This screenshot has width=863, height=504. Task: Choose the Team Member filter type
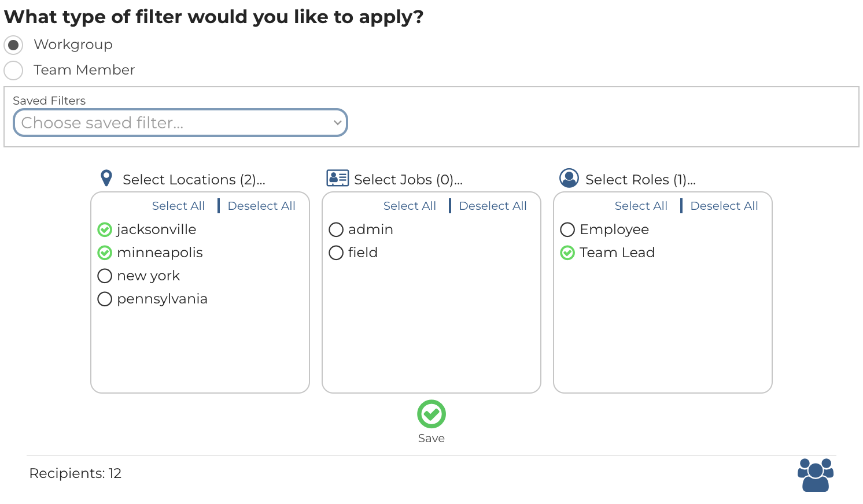click(x=14, y=71)
